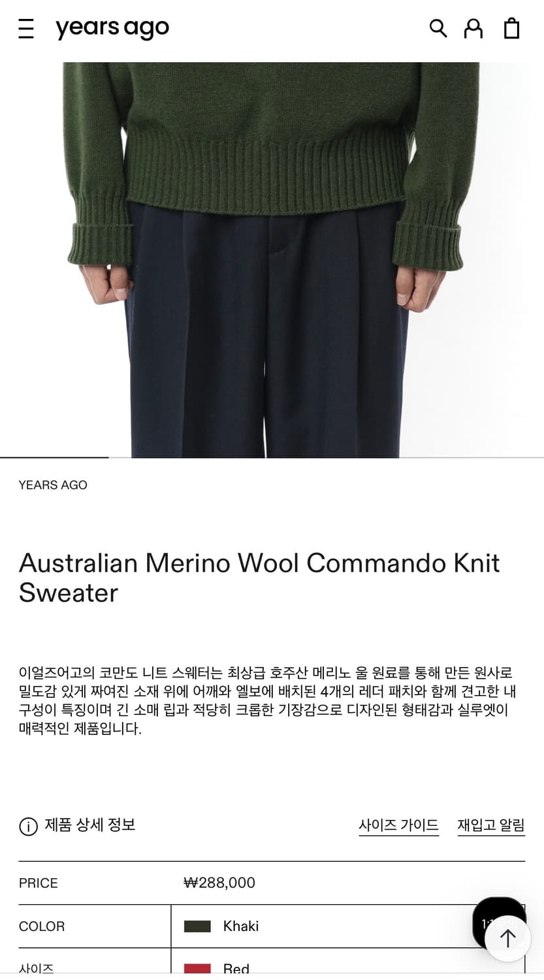The width and height of the screenshot is (544, 980).
Task: Tap the scroll-to-top arrow button
Action: (x=508, y=939)
